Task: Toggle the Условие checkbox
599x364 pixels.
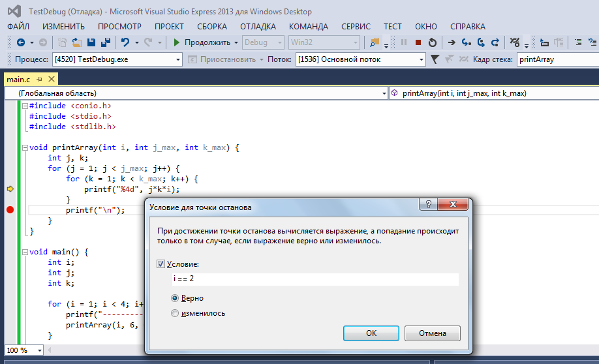Action: pyautogui.click(x=161, y=264)
